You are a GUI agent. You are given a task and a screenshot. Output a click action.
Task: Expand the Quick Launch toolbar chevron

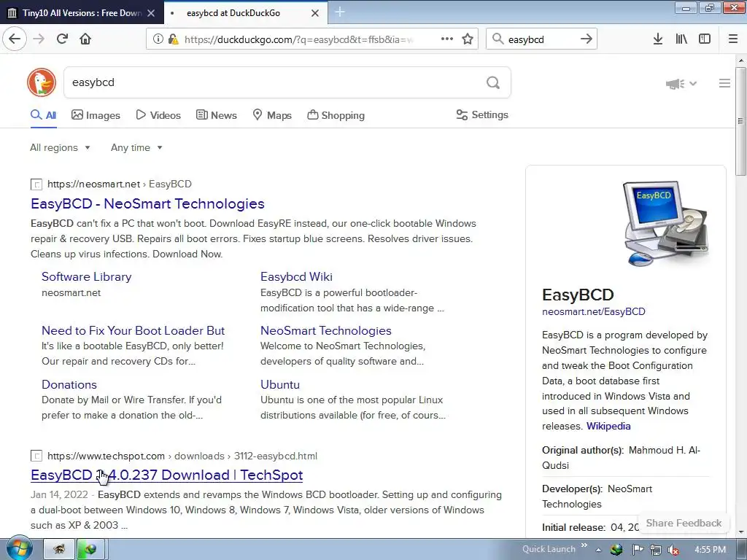[x=584, y=545]
